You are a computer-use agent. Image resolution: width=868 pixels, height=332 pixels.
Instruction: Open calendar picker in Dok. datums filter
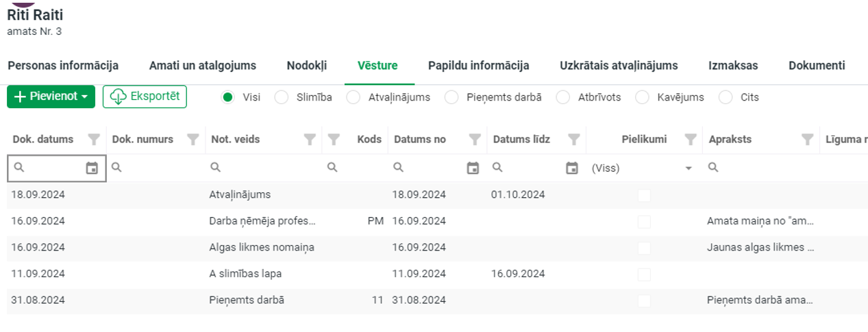92,168
